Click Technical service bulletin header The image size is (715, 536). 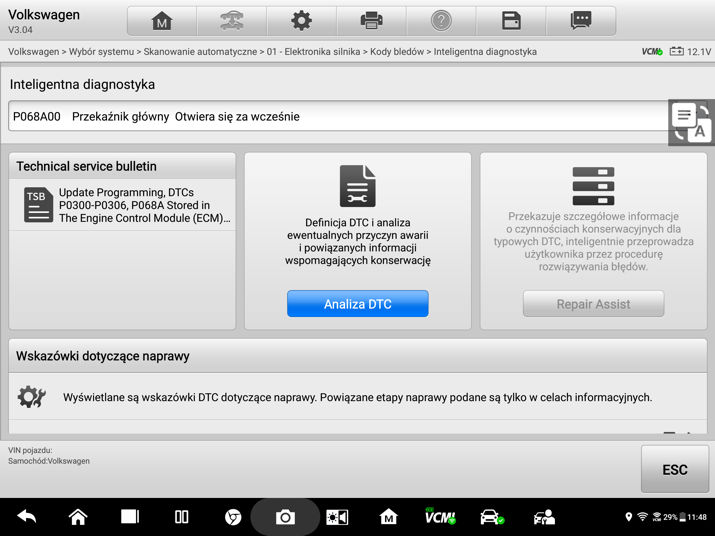pos(122,166)
